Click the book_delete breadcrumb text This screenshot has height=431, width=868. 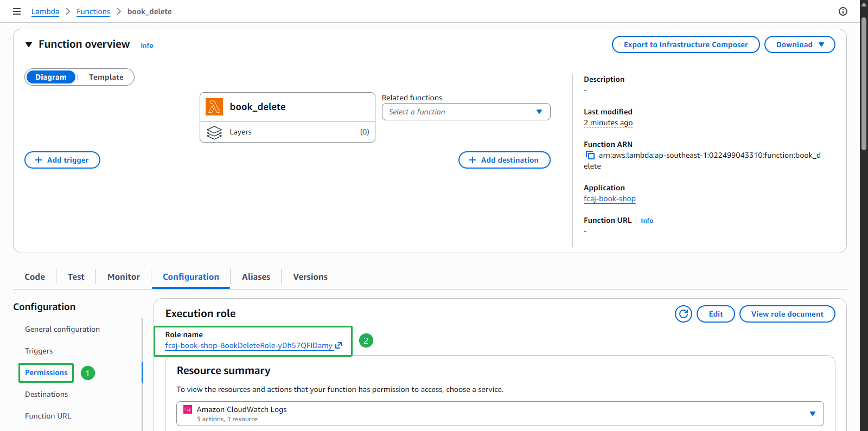point(150,11)
